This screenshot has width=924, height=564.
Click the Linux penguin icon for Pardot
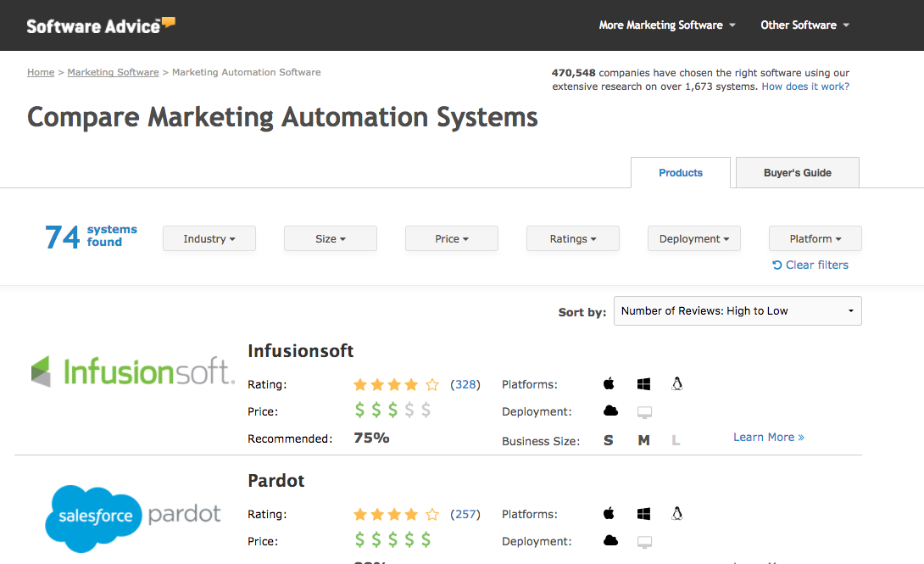pos(676,514)
